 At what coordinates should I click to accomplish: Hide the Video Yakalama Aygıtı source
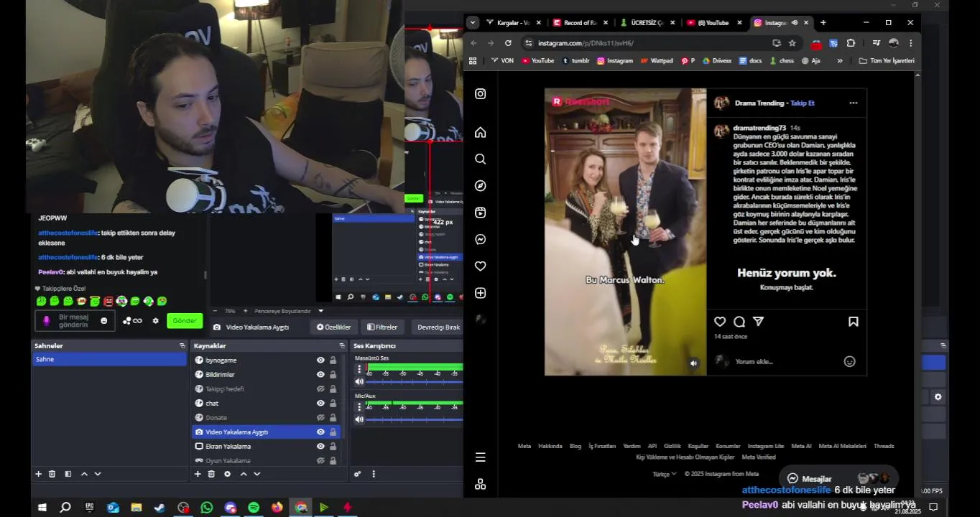click(320, 432)
